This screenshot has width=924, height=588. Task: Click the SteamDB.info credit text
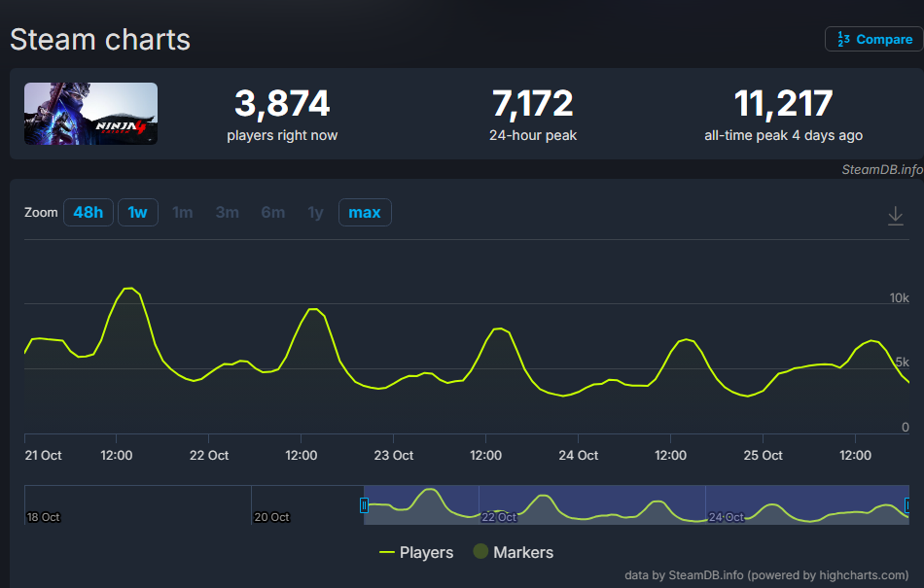882,169
